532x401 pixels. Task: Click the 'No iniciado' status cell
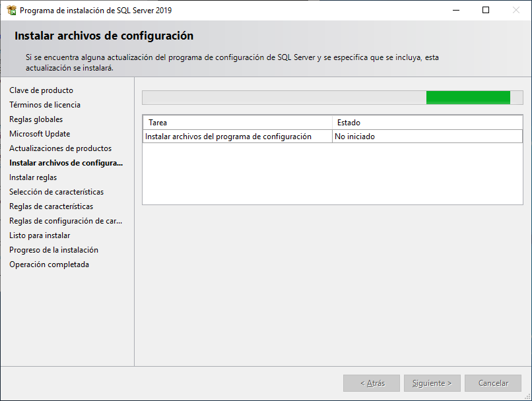352,137
